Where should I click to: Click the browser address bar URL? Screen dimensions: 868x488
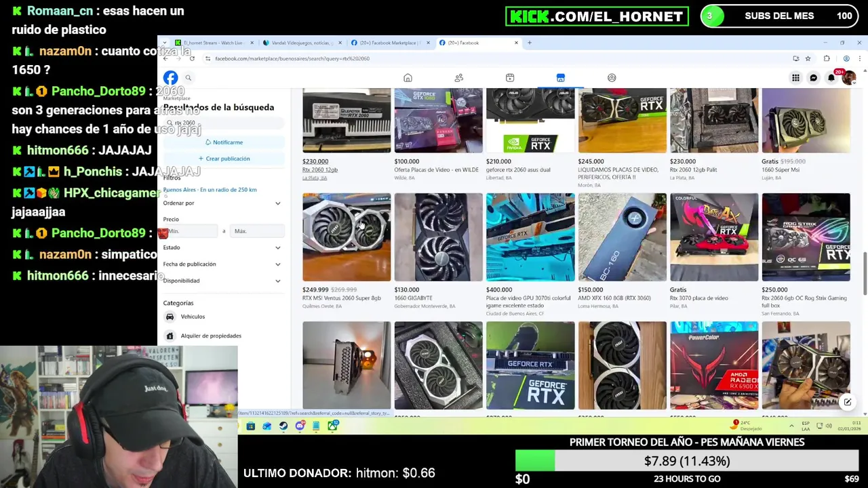point(292,59)
